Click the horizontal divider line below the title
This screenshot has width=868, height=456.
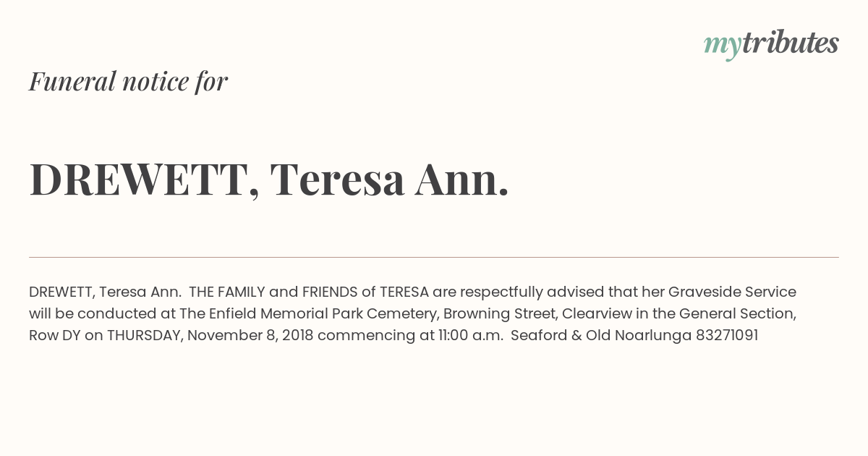click(434, 257)
